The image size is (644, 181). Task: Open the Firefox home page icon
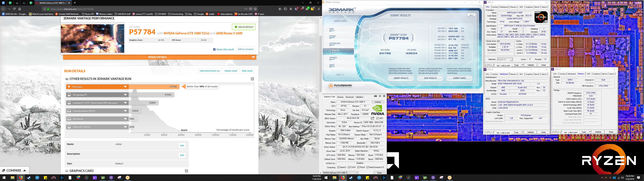(x=20, y=9)
